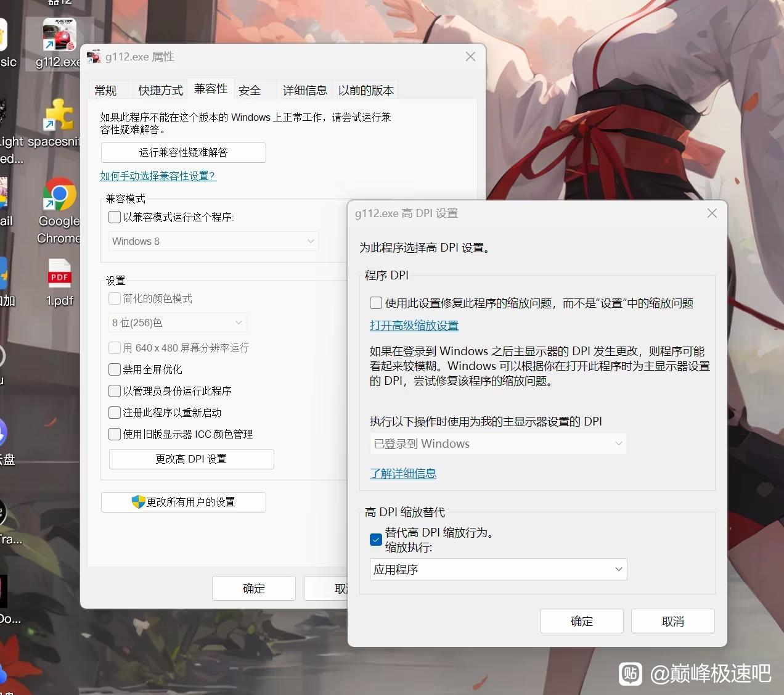
Task: Check 使用此设置修复此程序的缩放问题 checkbox
Action: point(376,303)
